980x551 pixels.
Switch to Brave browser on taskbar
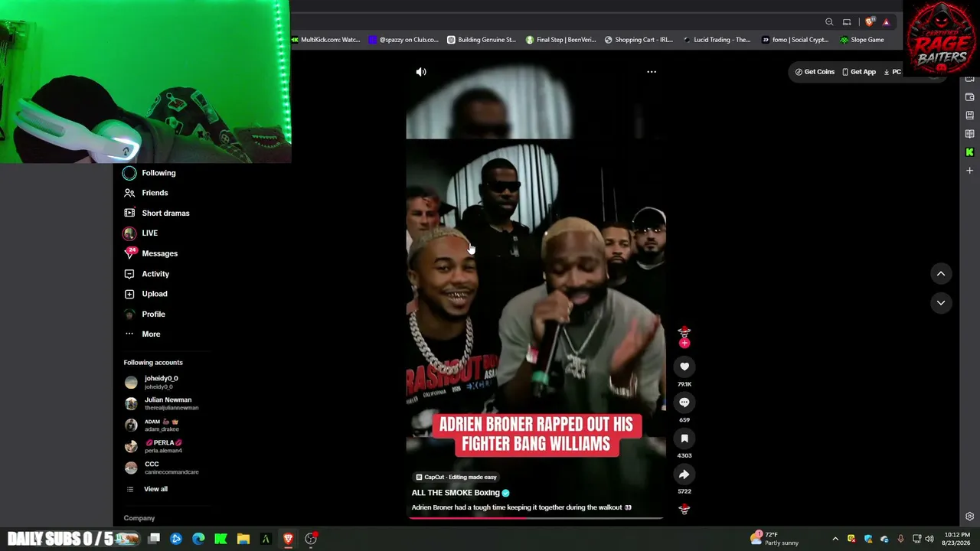pyautogui.click(x=288, y=539)
